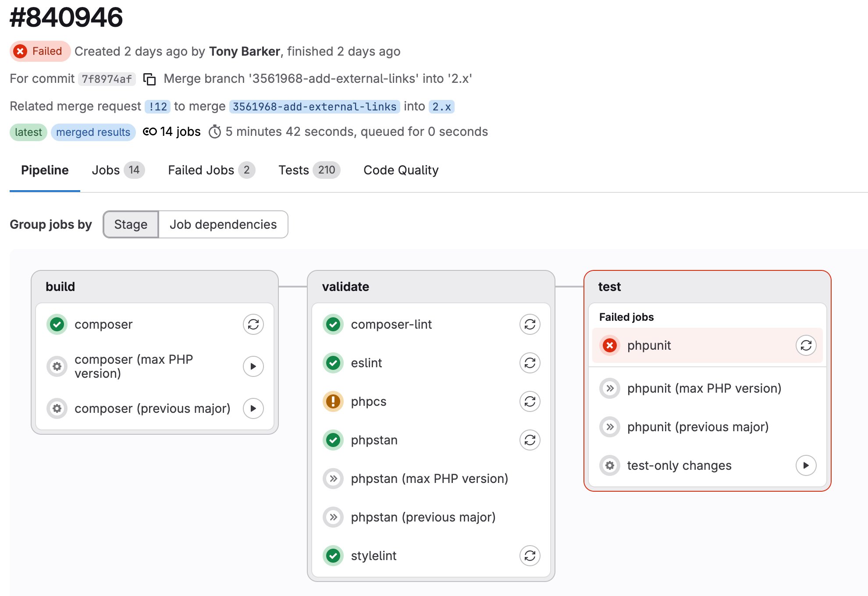The height and width of the screenshot is (596, 868).
Task: Click the Failed status badge
Action: pos(40,51)
